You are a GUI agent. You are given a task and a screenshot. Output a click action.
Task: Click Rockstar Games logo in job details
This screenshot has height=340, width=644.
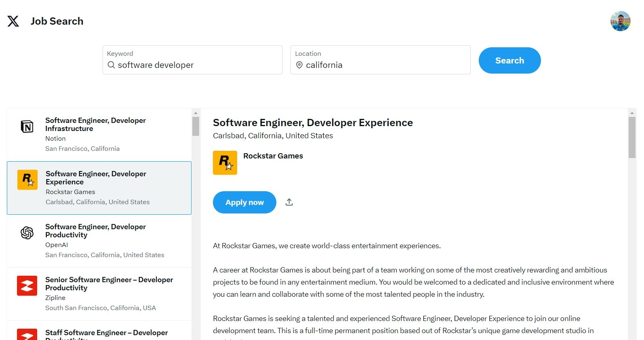click(x=225, y=163)
